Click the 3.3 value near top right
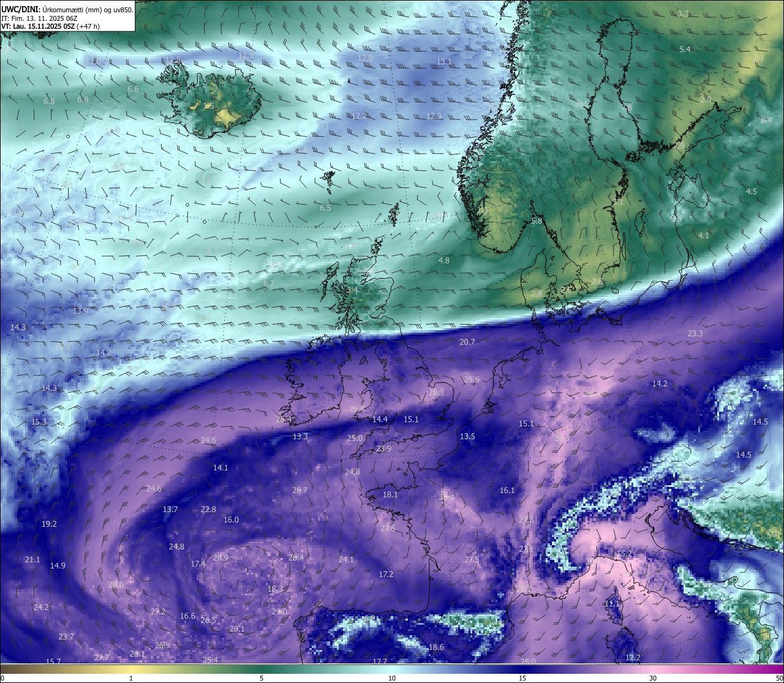The height and width of the screenshot is (683, 784). coord(684,13)
